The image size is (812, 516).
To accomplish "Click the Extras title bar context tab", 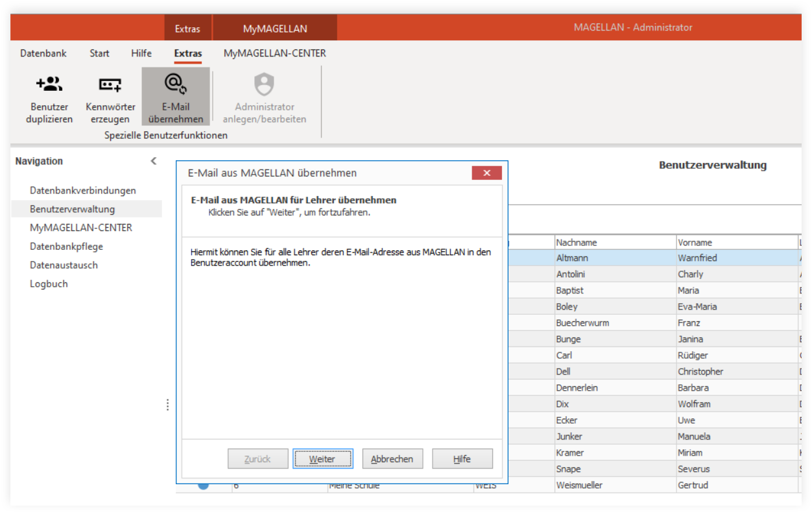I will 187,29.
